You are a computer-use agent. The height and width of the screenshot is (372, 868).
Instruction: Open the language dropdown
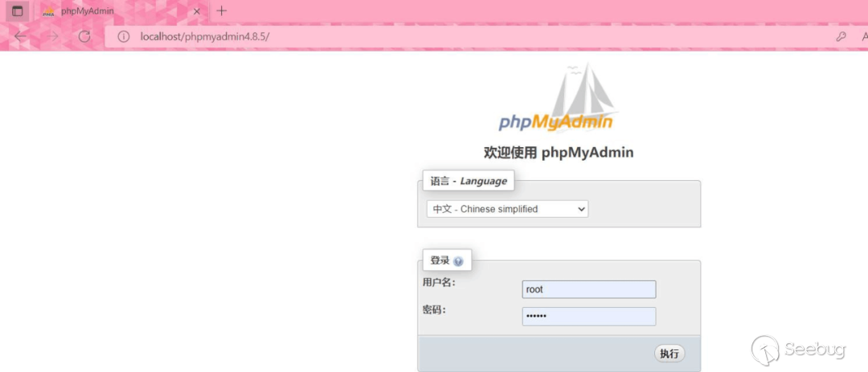pyautogui.click(x=507, y=209)
